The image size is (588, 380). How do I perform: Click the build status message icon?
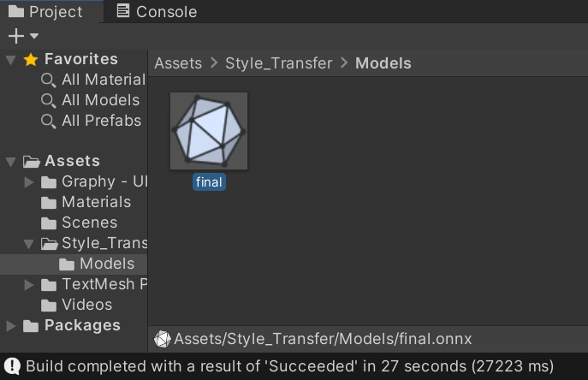pyautogui.click(x=12, y=367)
